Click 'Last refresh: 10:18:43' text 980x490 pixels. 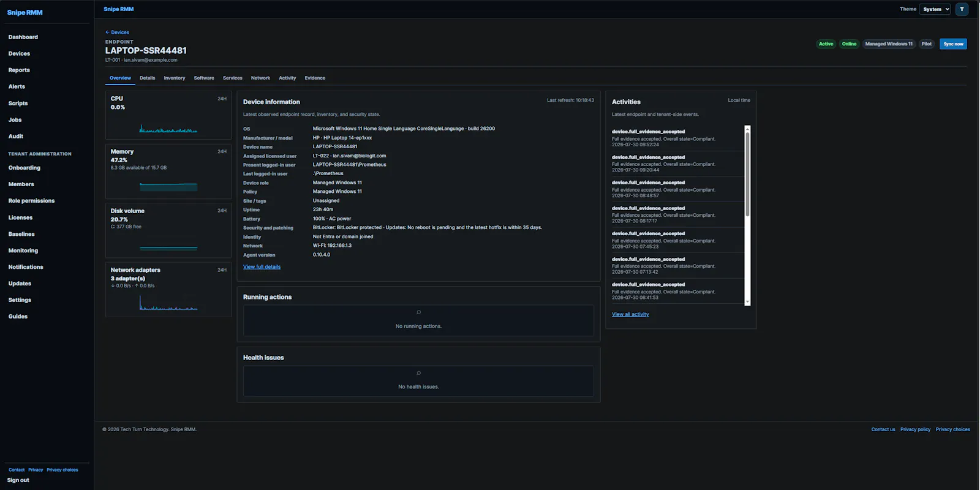tap(570, 100)
